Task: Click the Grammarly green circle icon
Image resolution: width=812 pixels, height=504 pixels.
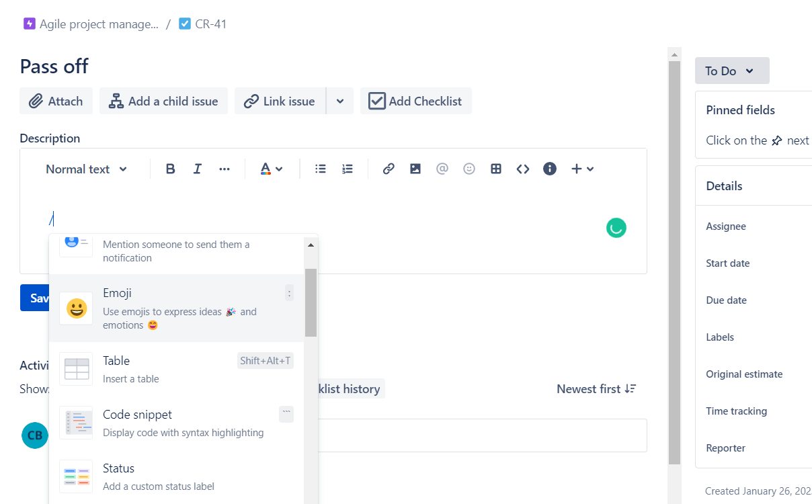Action: point(616,228)
